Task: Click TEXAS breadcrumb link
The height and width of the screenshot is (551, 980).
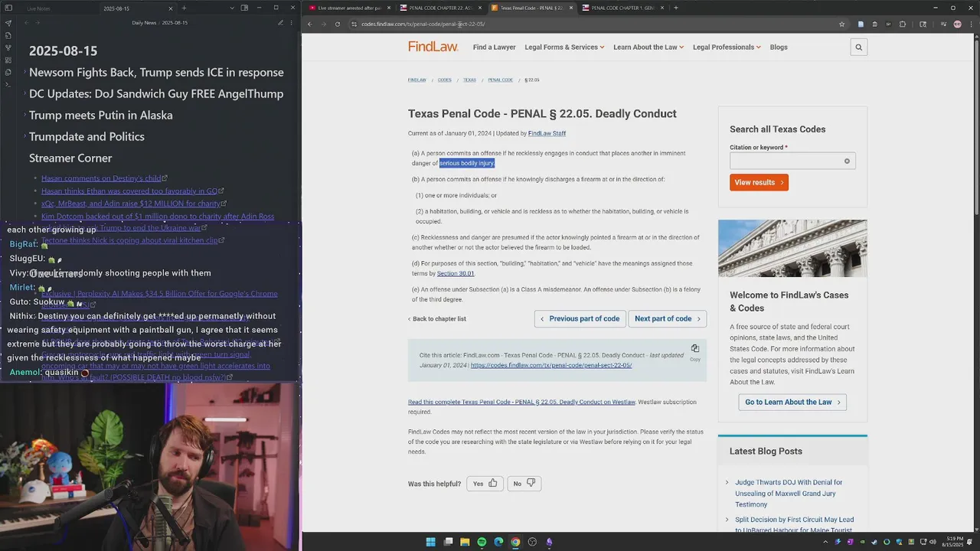Action: point(469,80)
